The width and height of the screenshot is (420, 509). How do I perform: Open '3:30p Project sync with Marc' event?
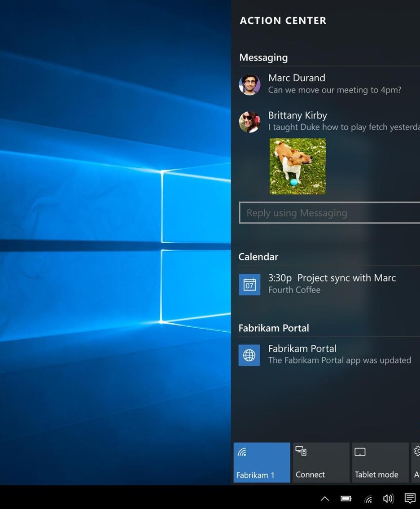332,278
